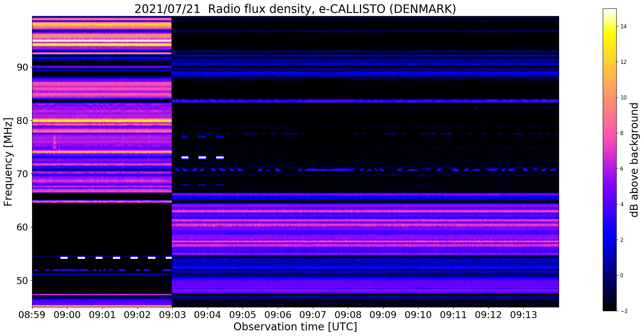Click the 09:11 time tick label
This screenshot has width=644, height=336.
tap(453, 314)
